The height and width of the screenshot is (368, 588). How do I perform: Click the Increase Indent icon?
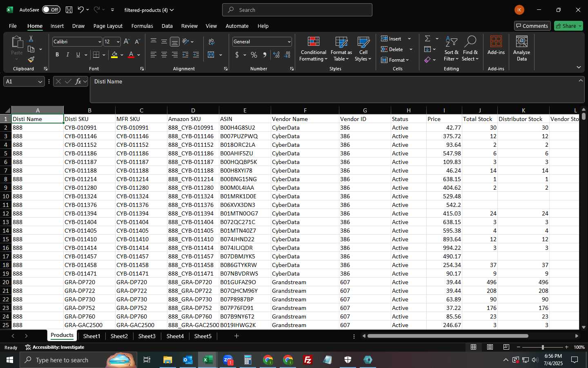pos(196,55)
